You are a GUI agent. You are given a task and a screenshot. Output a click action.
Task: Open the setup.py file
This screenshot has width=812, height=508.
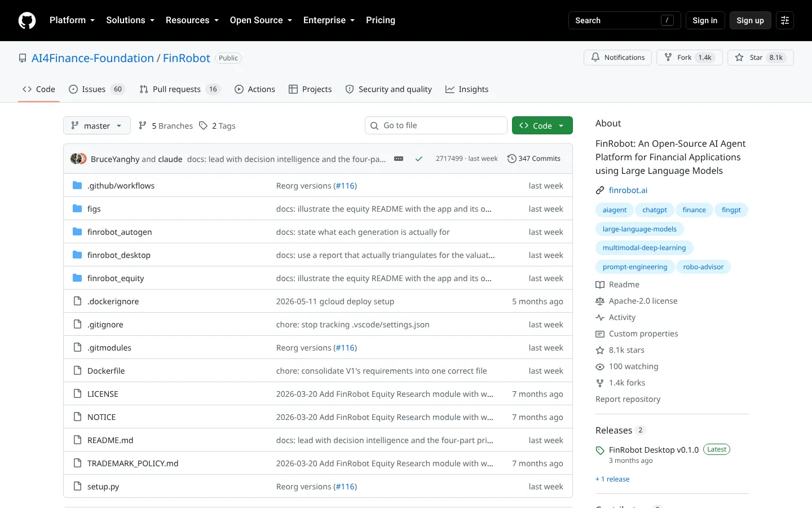click(x=103, y=487)
